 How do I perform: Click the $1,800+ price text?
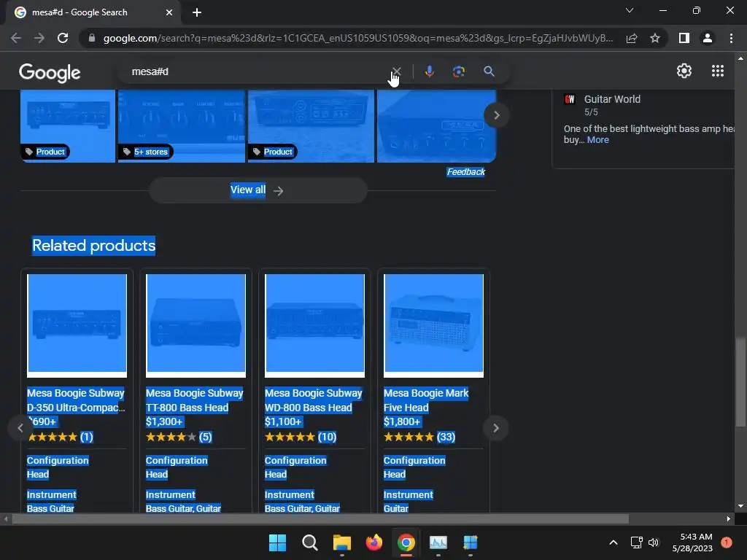click(402, 422)
